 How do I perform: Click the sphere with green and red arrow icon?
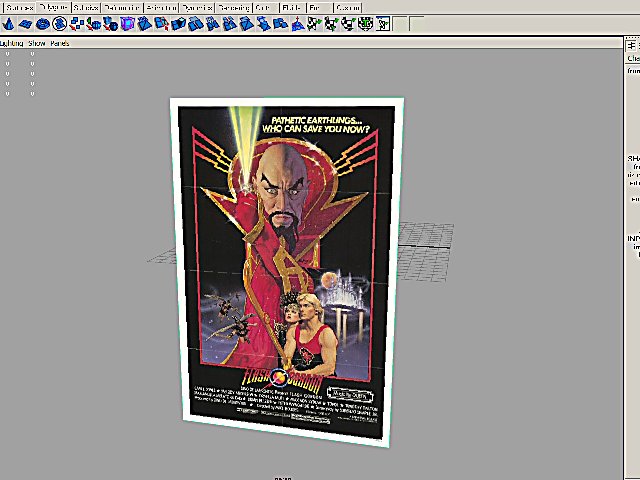[x=93, y=24]
